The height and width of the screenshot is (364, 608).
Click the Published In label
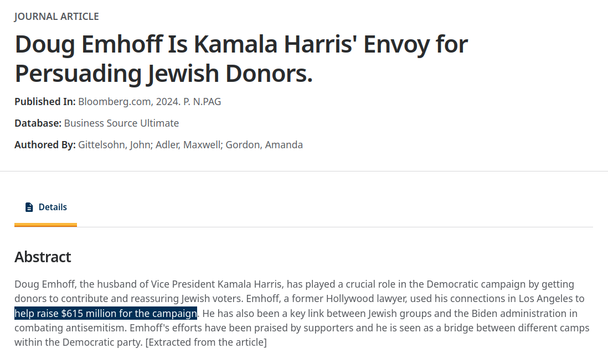pyautogui.click(x=45, y=102)
